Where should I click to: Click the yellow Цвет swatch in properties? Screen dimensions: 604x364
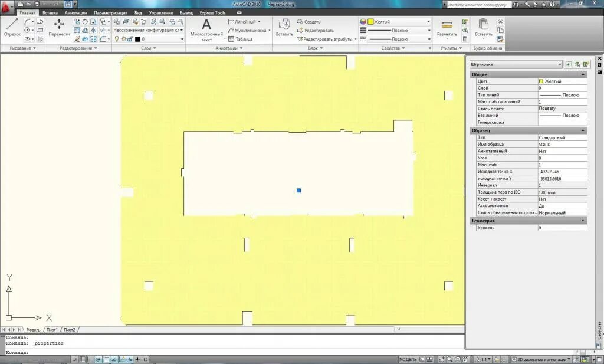tap(541, 81)
